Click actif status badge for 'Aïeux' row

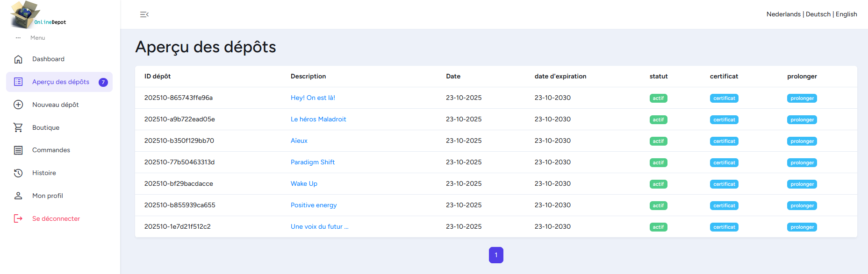pos(658,141)
